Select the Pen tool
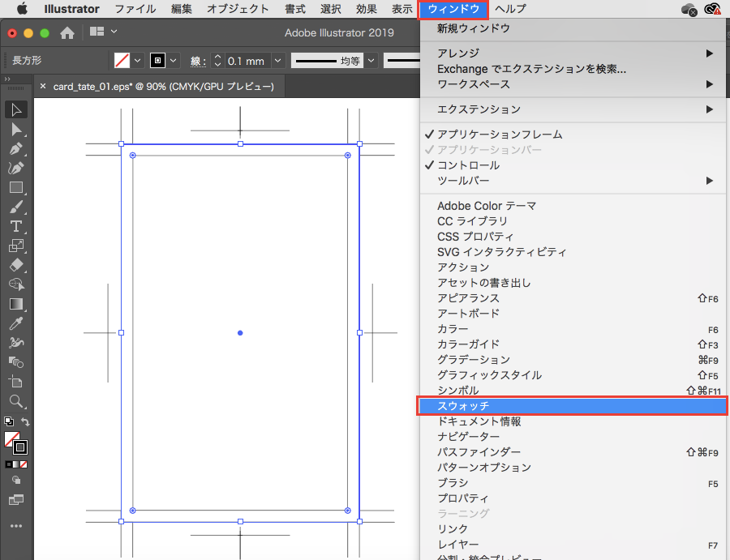This screenshot has height=560, width=730. [x=15, y=149]
